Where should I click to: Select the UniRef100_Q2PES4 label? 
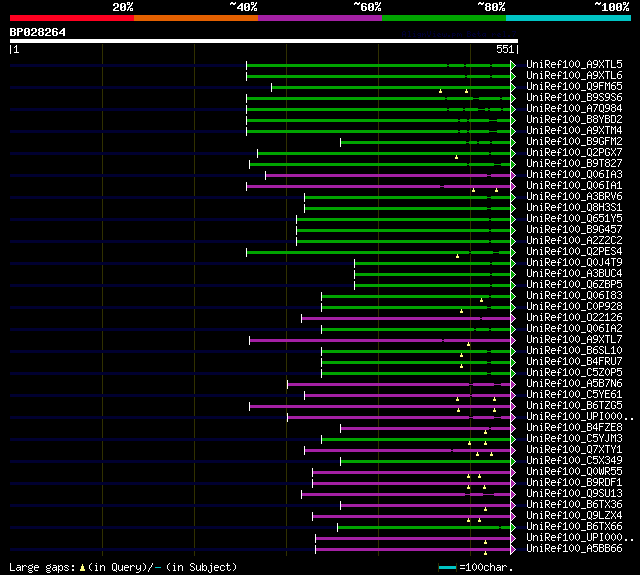[574, 252]
